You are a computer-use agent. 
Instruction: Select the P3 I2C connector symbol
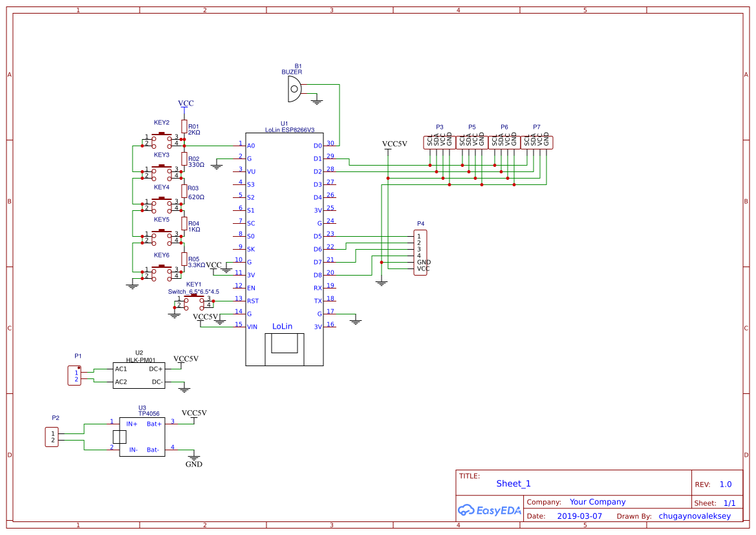[x=440, y=142]
